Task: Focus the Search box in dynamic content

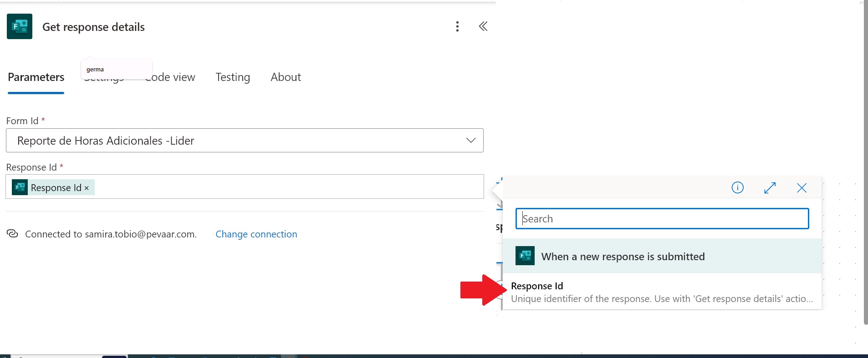Action: click(662, 219)
